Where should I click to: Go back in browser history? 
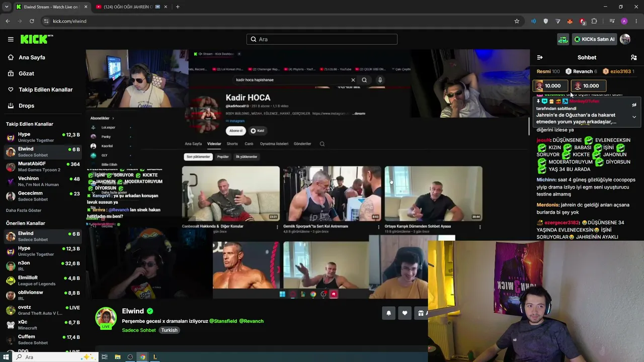(x=8, y=21)
